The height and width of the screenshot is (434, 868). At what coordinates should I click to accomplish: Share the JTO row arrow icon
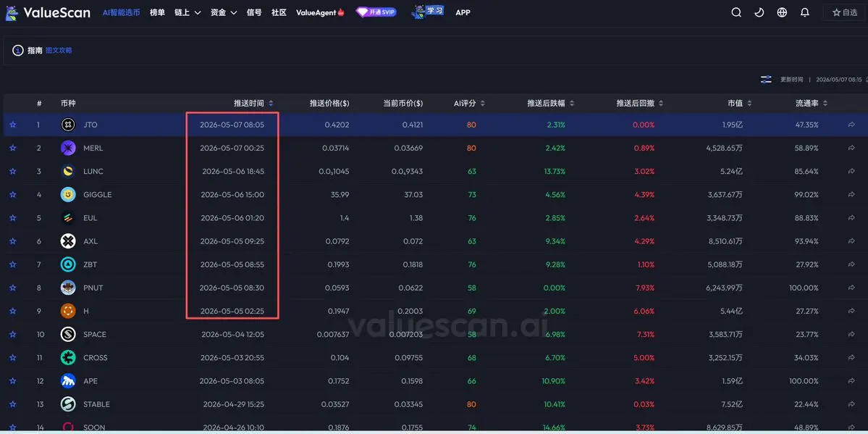[851, 125]
